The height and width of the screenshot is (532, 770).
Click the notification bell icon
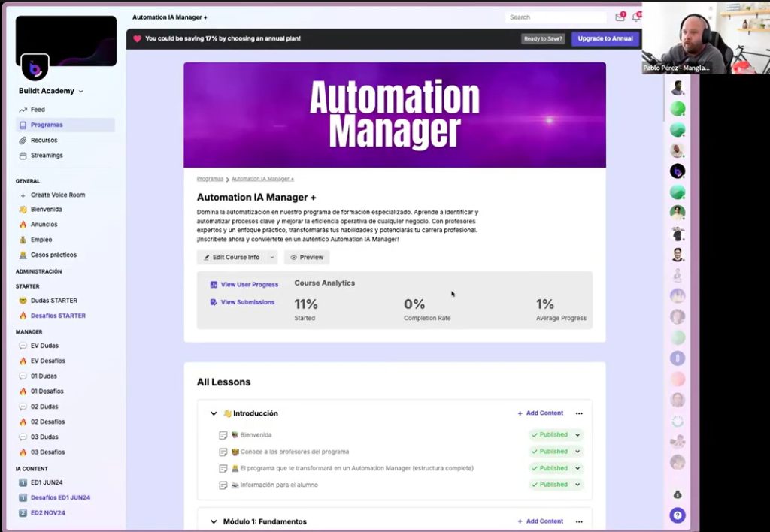635,17
